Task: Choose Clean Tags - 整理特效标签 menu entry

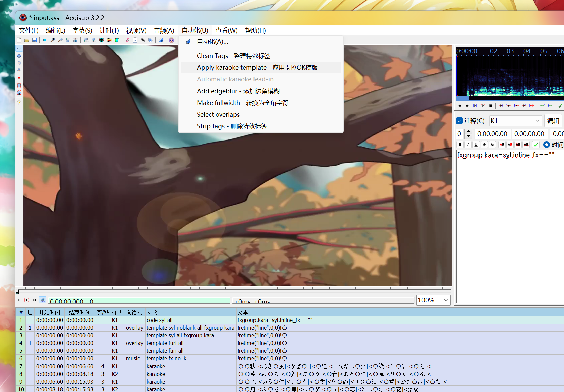Action: point(261,56)
